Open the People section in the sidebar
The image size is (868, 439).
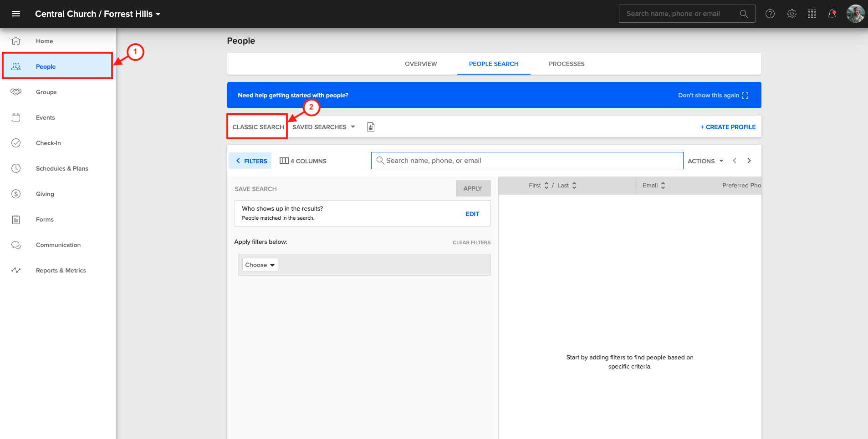point(46,66)
